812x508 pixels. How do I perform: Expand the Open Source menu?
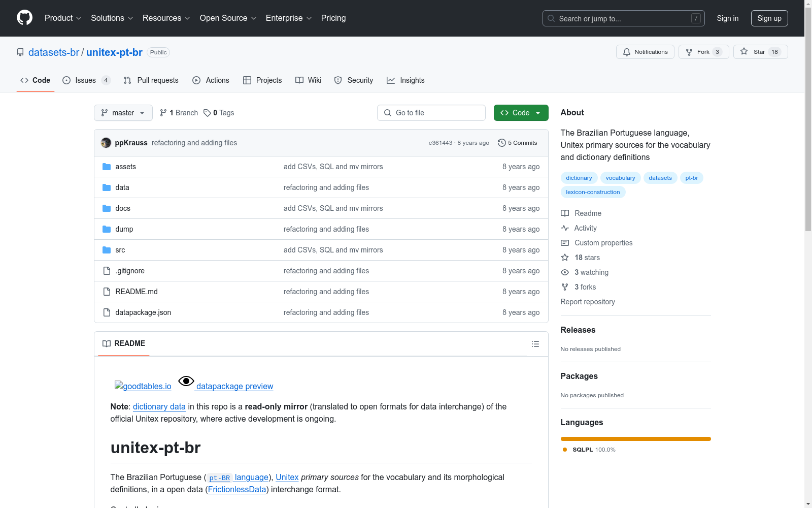coord(228,18)
